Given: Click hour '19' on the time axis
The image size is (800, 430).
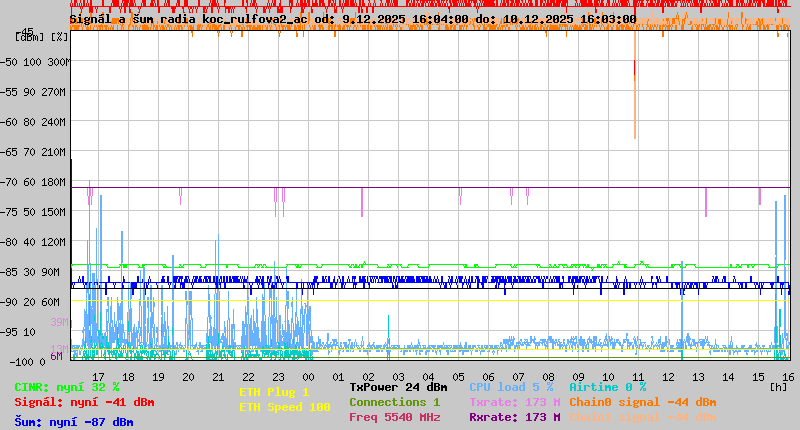Looking at the screenshot, I should [158, 377].
